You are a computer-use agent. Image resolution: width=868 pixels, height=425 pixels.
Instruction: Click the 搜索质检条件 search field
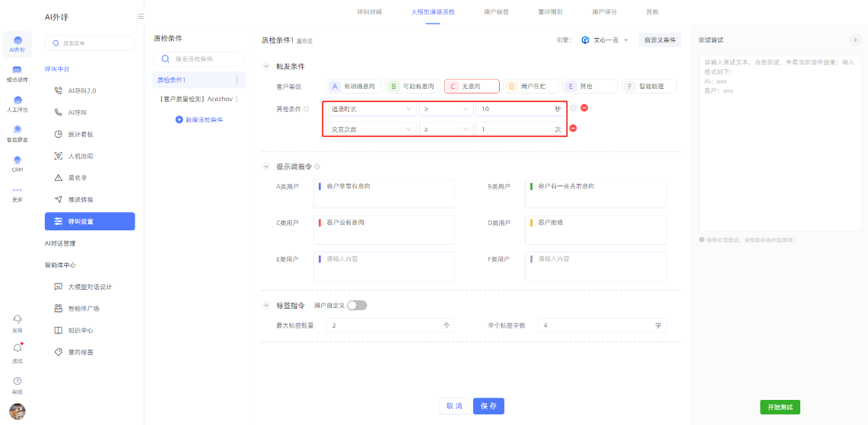pyautogui.click(x=199, y=59)
